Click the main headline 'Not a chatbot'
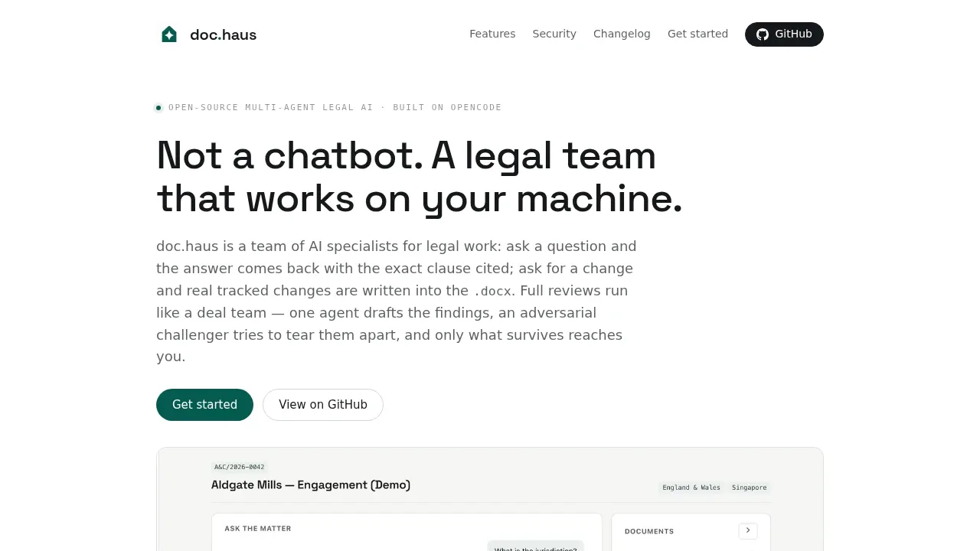 (419, 177)
